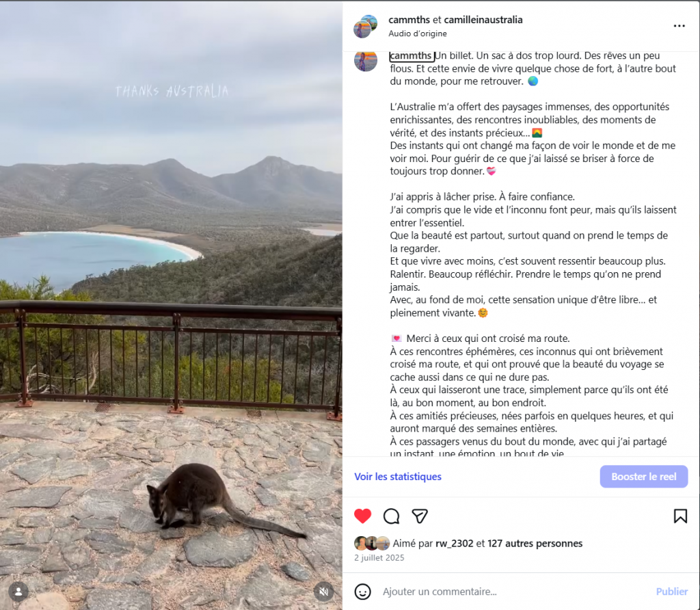This screenshot has width=700, height=610.
Task: Click the Booster le reel button
Action: point(644,477)
